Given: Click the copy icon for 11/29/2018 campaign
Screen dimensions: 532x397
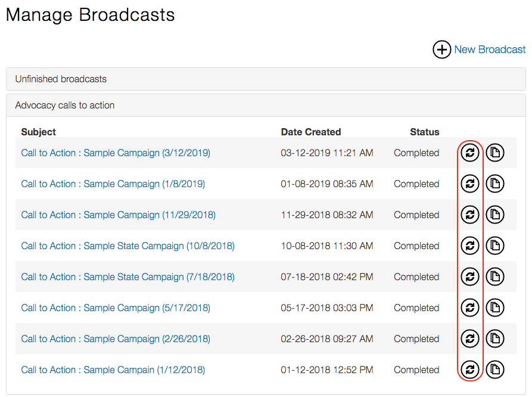Looking at the screenshot, I should (x=494, y=215).
